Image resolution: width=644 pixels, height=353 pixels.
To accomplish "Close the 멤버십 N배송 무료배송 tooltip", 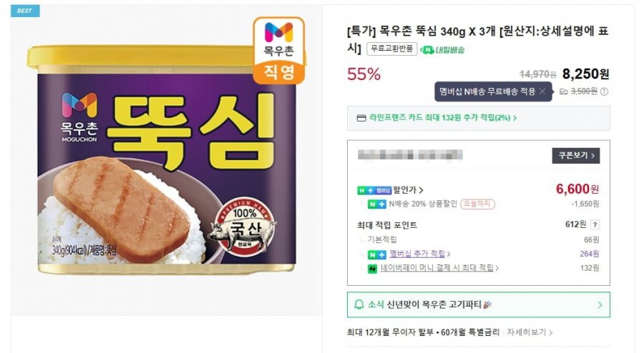I will click(x=542, y=91).
